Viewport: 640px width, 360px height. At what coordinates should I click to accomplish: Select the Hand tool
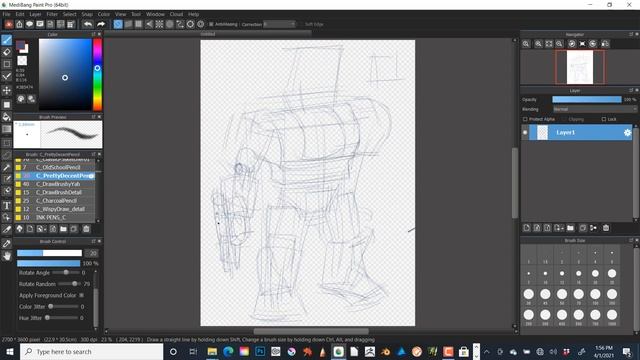(x=7, y=256)
